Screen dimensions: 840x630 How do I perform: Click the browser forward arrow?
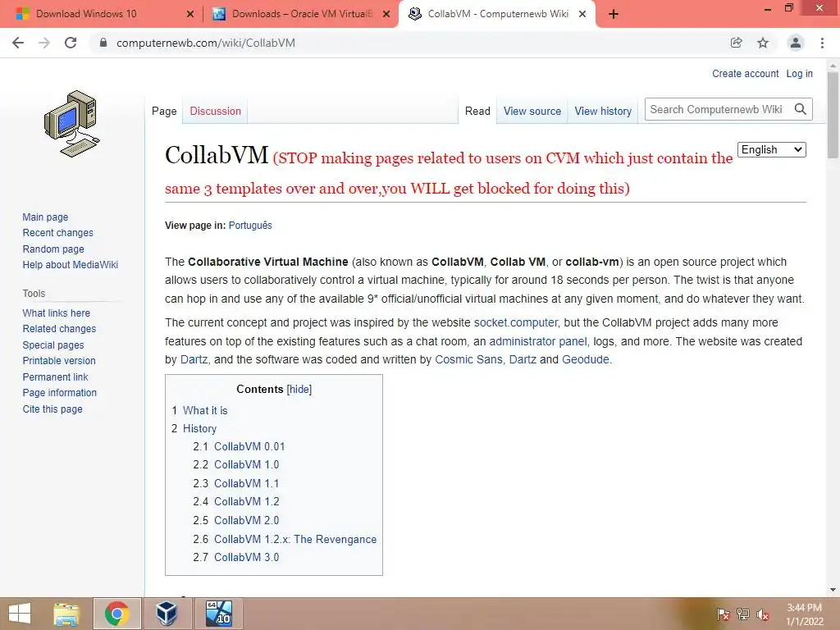click(44, 43)
